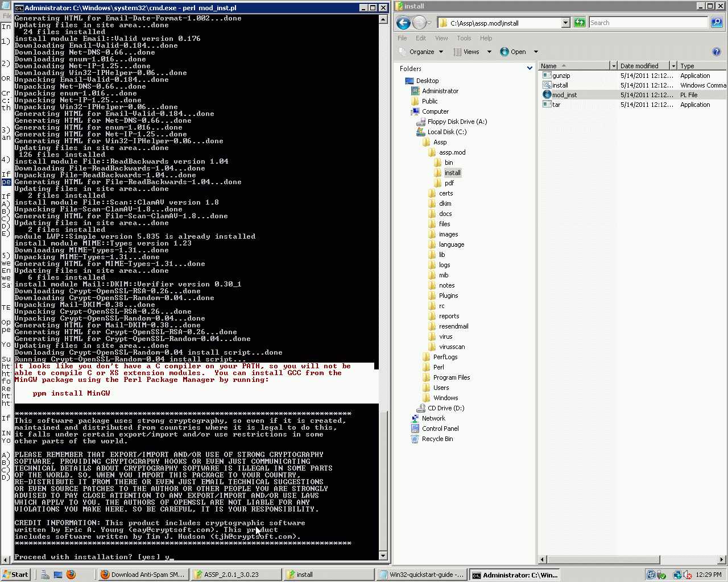
Task: Open the Help menu in Explorer
Action: pos(486,38)
